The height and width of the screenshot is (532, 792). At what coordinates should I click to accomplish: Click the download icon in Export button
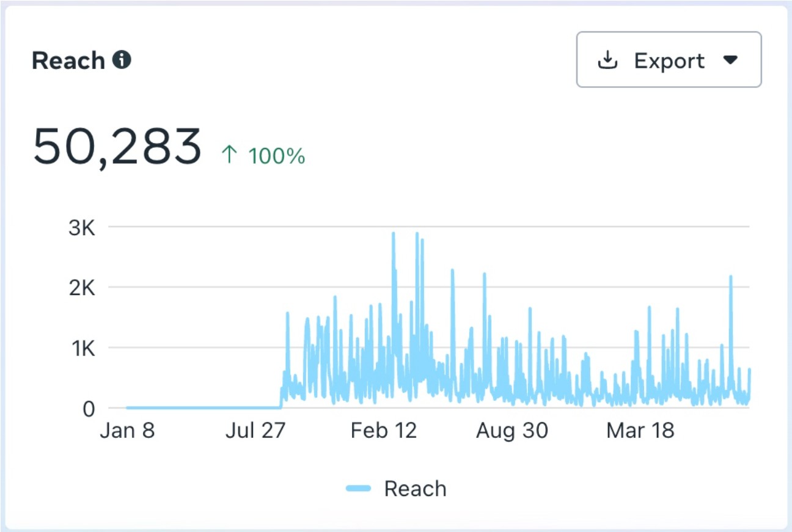[x=607, y=60]
